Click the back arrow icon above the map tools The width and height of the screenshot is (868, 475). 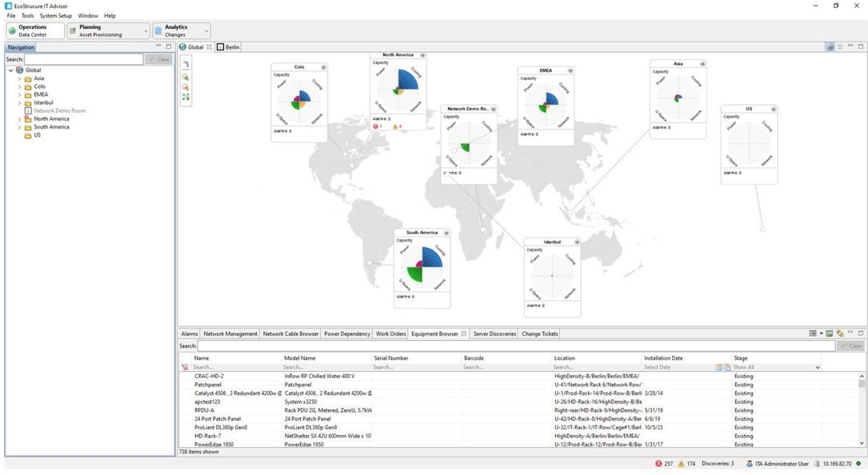(x=186, y=64)
